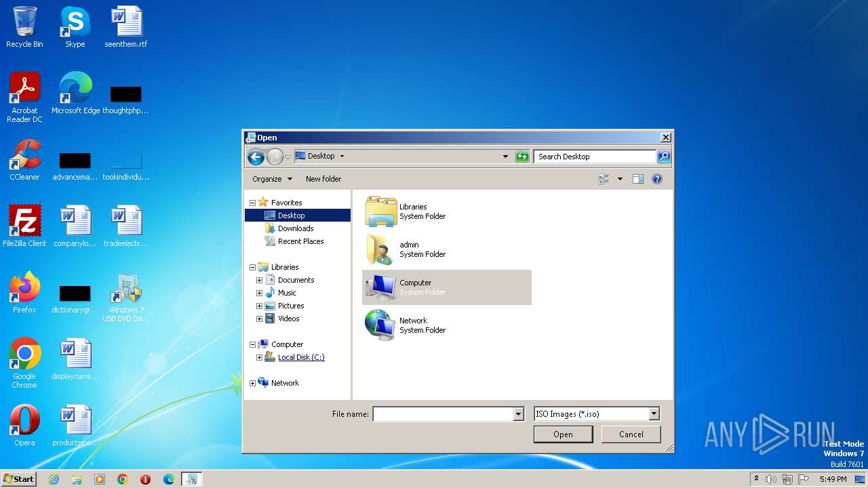Select the admin system folder item
The image size is (868, 488).
pos(447,249)
